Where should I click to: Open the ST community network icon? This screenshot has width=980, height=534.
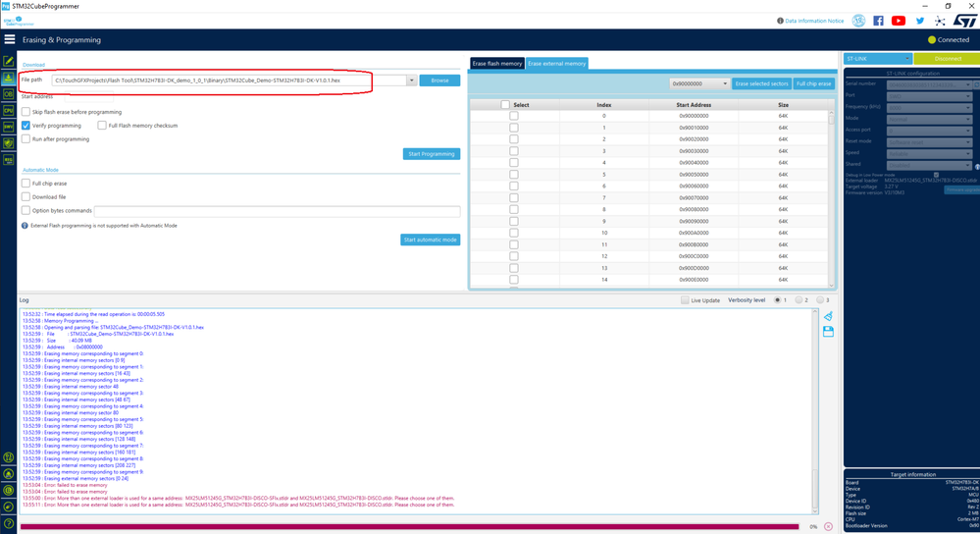pyautogui.click(x=940, y=21)
